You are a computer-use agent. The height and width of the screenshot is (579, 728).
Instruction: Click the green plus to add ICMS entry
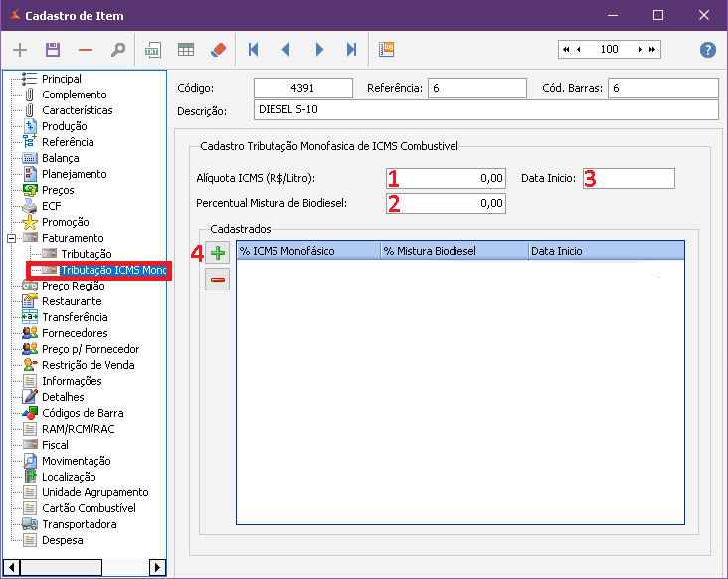[218, 254]
